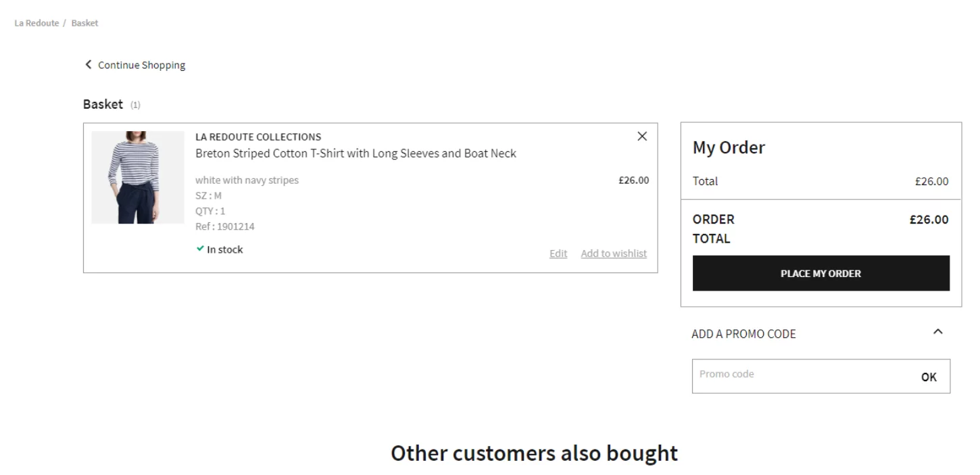Click the 'Ref : 1901214' reference text
Viewport: 980px width, 475px height.
pyautogui.click(x=225, y=227)
